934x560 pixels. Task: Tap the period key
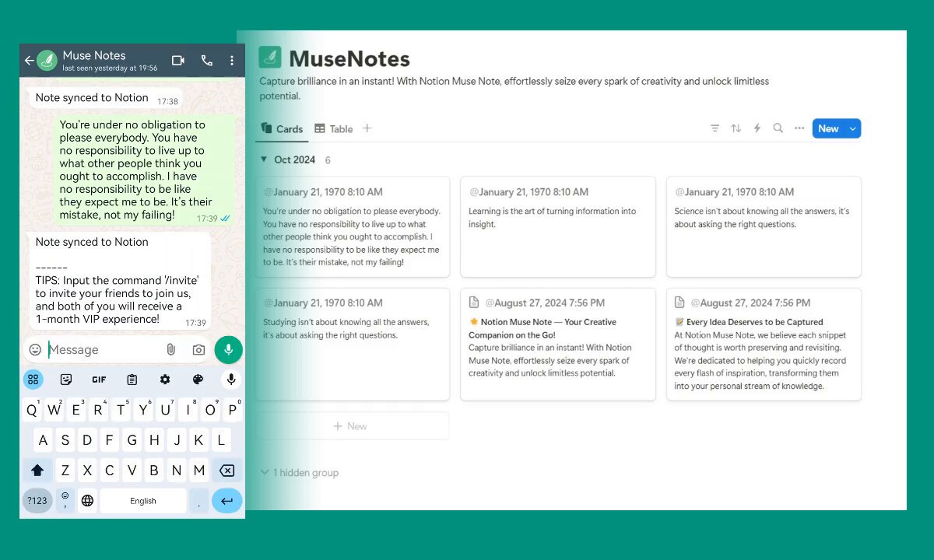coord(199,501)
